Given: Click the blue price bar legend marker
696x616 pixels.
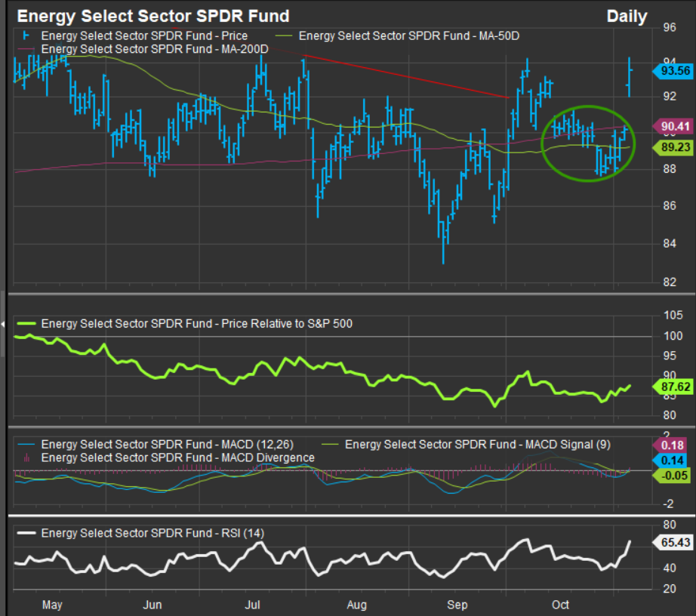Looking at the screenshot, I should tap(26, 35).
